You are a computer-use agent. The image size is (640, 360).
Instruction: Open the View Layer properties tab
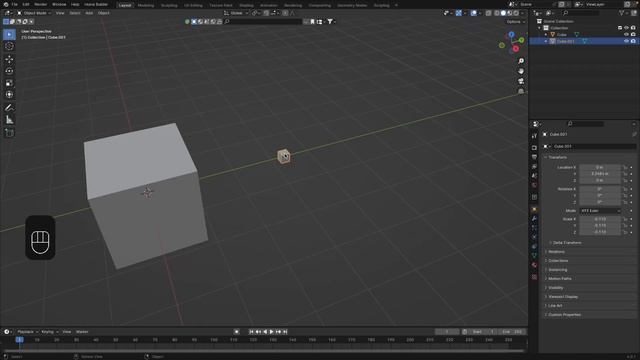[x=534, y=167]
